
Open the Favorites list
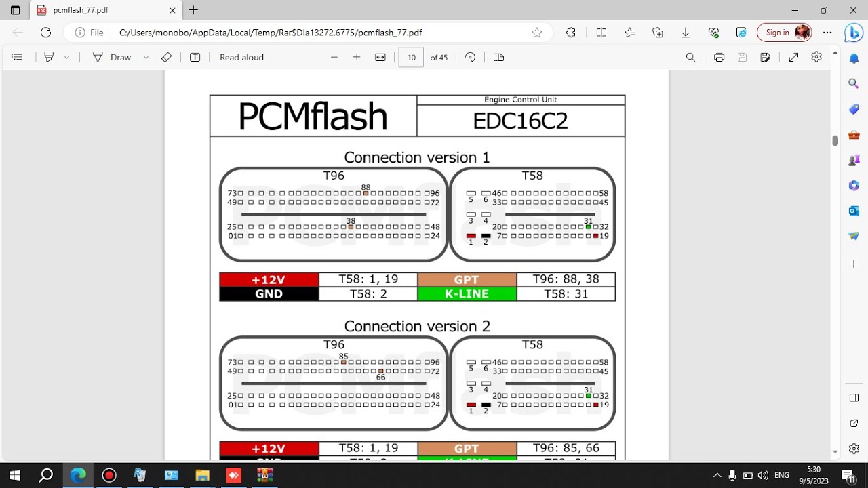[630, 33]
